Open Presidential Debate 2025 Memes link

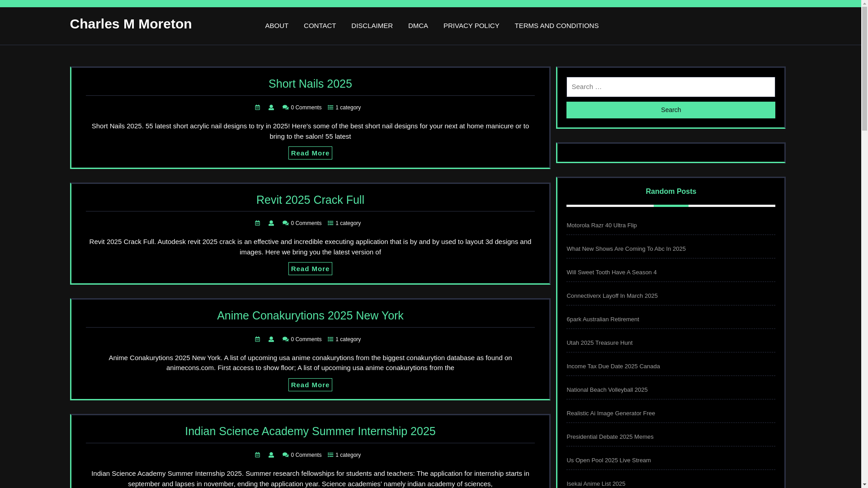pyautogui.click(x=610, y=437)
